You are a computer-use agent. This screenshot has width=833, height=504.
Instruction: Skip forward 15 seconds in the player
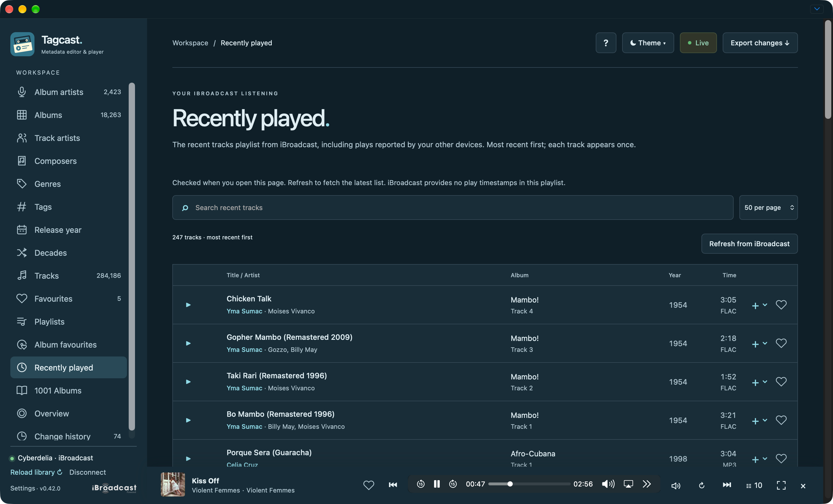453,484
